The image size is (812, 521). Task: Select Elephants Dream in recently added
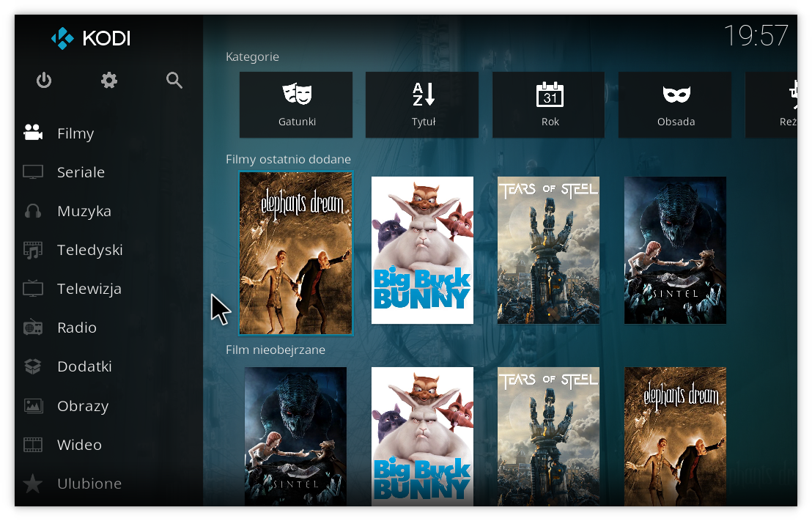(x=295, y=254)
